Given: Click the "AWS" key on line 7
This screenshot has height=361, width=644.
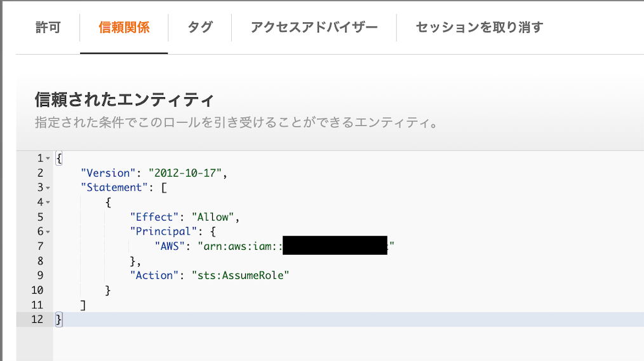Looking at the screenshot, I should 170,247.
